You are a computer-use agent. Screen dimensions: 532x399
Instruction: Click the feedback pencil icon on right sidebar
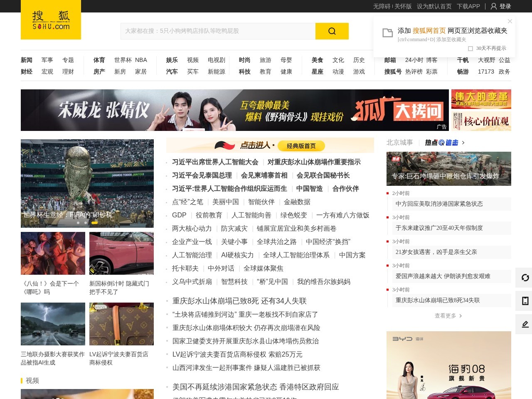[x=525, y=324]
